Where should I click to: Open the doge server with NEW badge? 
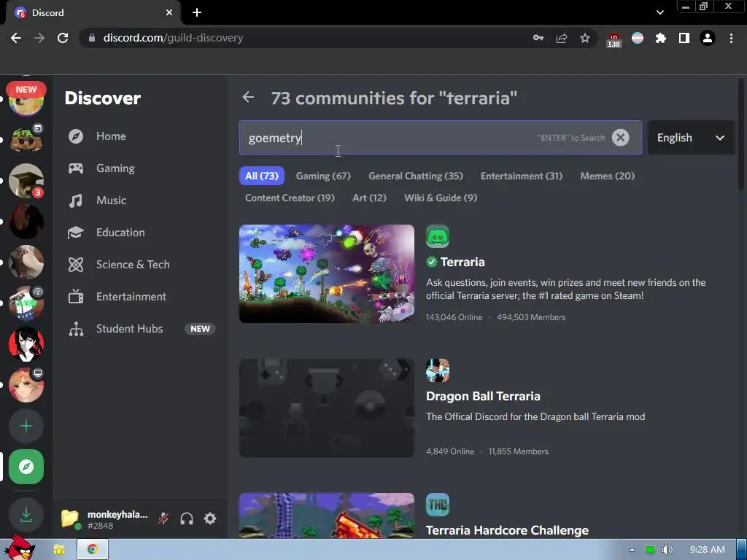coord(26,98)
